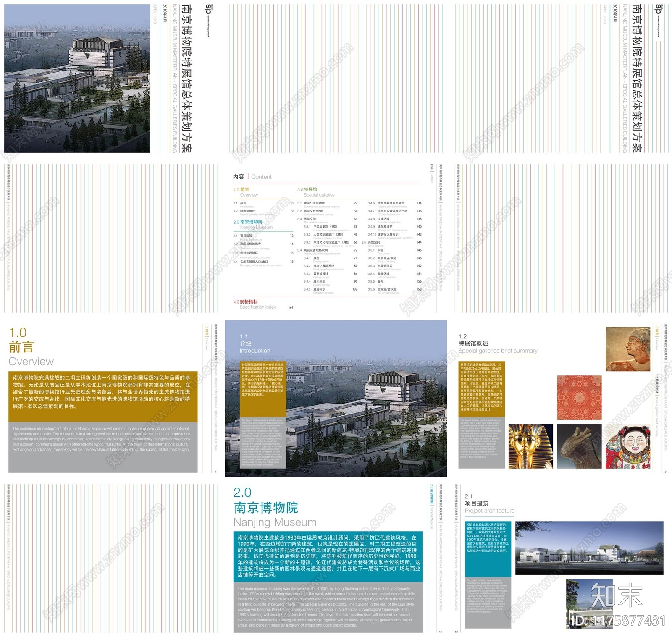Click the large '1.0 前言 Overview' page title
The image size is (672, 637).
click(x=31, y=347)
